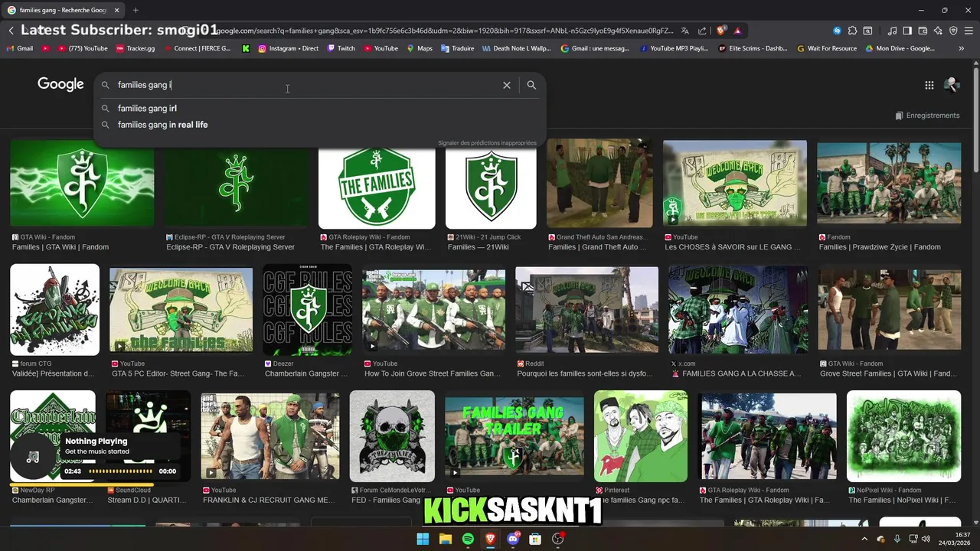
Task: Click the magnifier search button in the search box
Action: [531, 85]
